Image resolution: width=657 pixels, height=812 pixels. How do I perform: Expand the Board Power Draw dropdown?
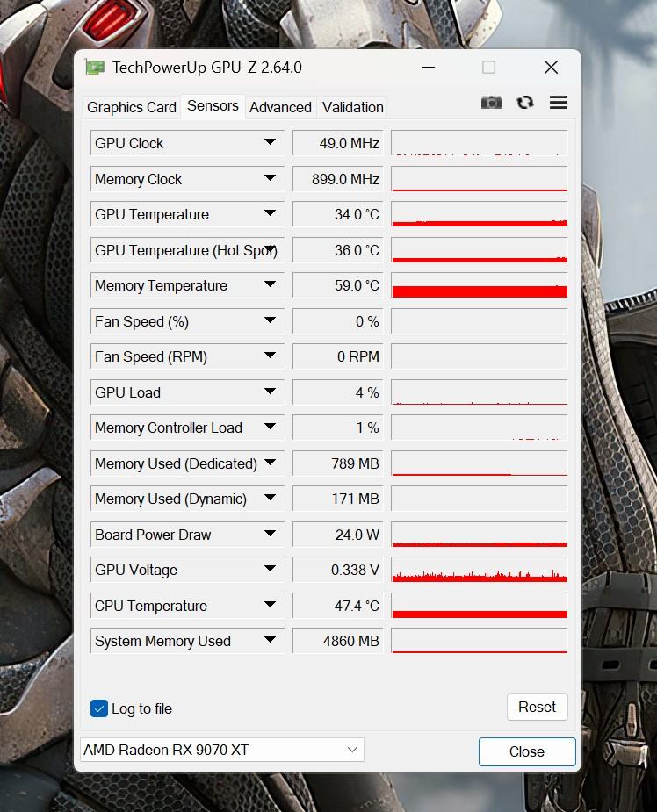pyautogui.click(x=270, y=533)
